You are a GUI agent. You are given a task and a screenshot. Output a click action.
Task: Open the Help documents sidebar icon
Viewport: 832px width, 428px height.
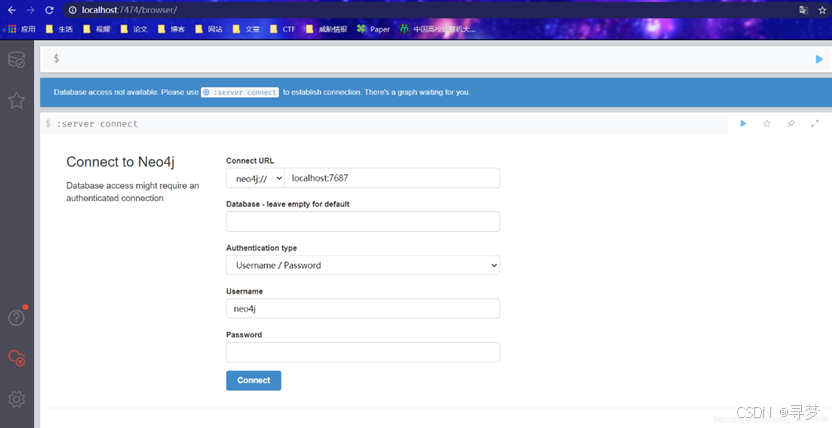pyautogui.click(x=16, y=317)
